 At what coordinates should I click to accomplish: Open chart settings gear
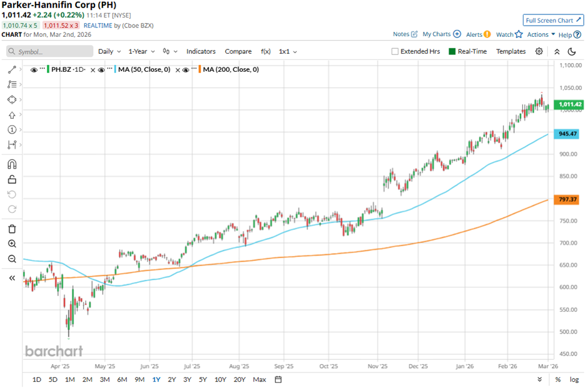(x=539, y=51)
